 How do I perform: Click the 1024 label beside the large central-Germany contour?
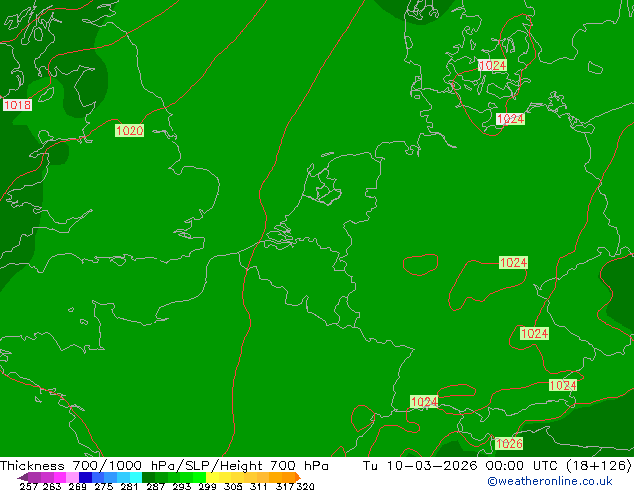(514, 262)
